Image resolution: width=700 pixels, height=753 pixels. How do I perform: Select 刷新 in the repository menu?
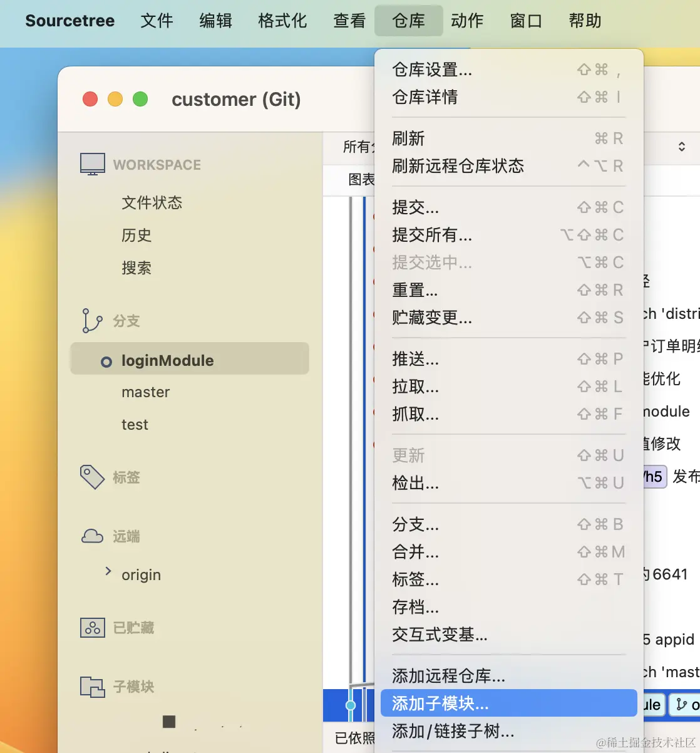click(508, 138)
